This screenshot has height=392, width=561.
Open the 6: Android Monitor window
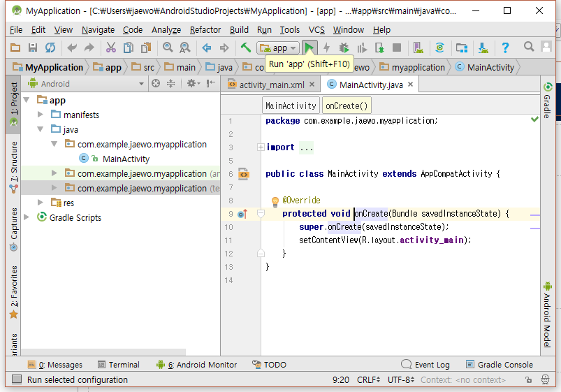click(197, 365)
